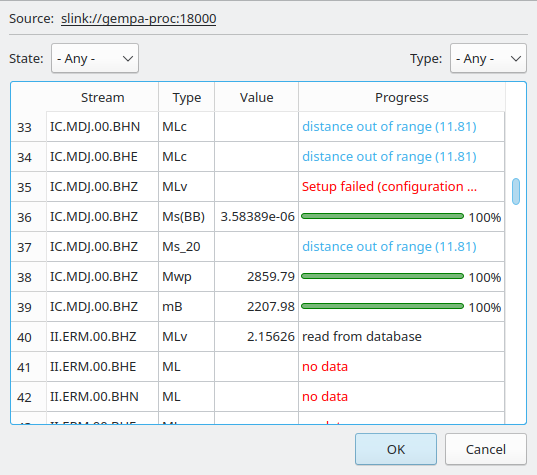This screenshot has height=475, width=537.
Task: Select row header 35
Action: point(28,187)
